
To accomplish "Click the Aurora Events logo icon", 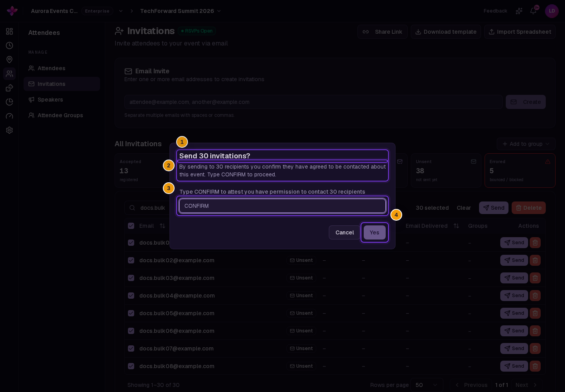I will pos(12,11).
